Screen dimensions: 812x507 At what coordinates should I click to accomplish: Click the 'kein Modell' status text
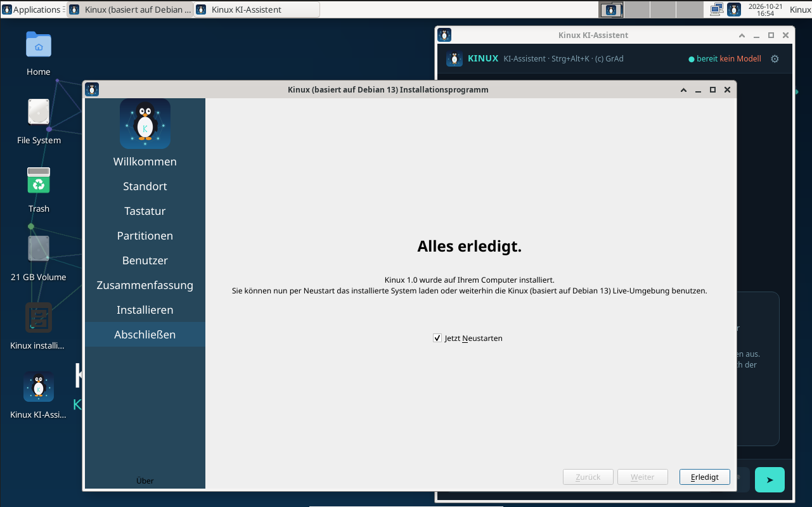[x=740, y=59]
